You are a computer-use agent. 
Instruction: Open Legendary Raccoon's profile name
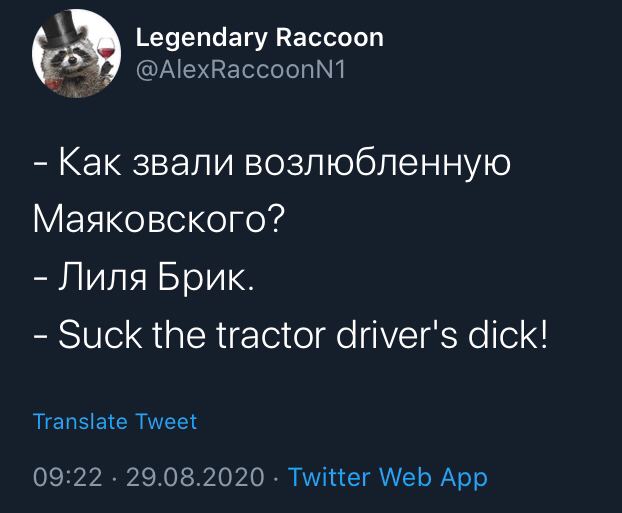[x=260, y=38]
